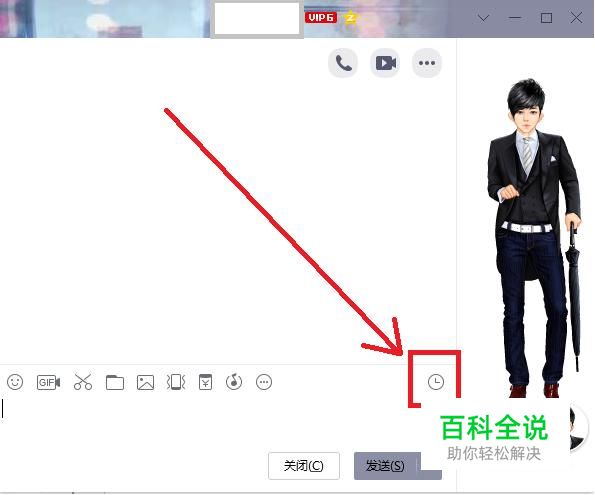Click the 关闭(C) close button
The width and height of the screenshot is (595, 495).
pyautogui.click(x=304, y=466)
